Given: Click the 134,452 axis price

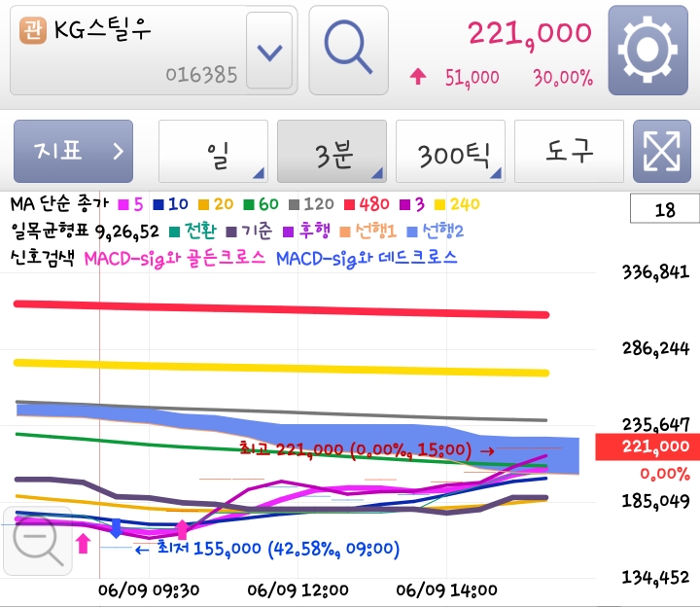Looking at the screenshot, I should click(x=656, y=578).
